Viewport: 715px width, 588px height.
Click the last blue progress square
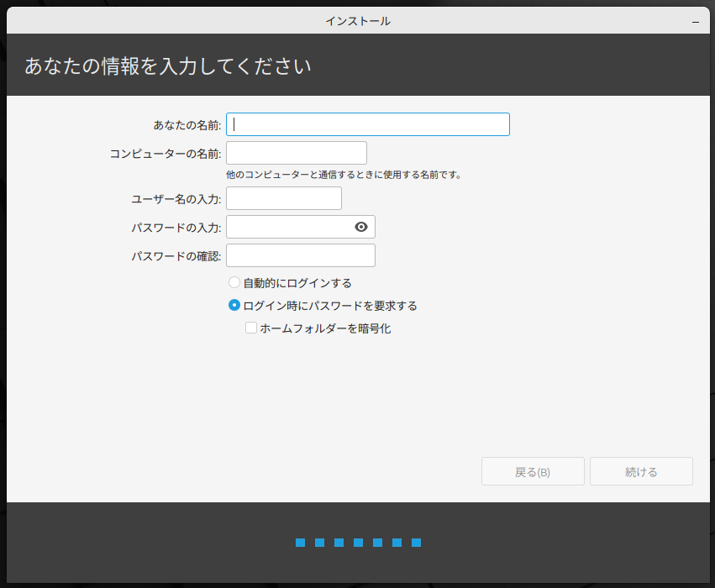coord(416,543)
